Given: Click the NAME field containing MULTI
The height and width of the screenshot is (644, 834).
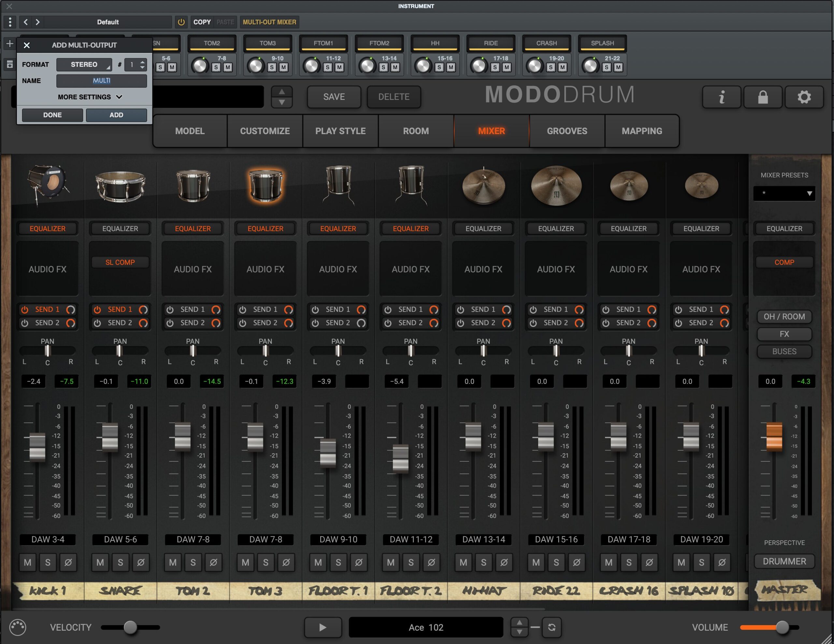Looking at the screenshot, I should (x=102, y=80).
